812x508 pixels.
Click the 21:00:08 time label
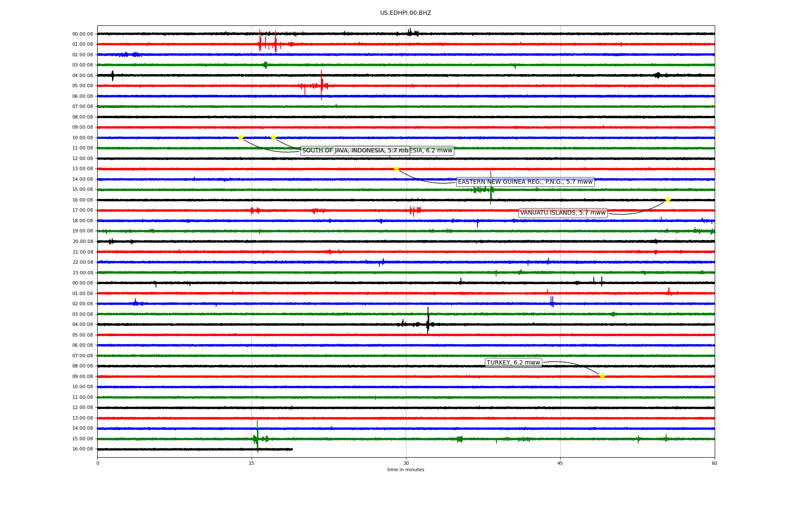(82, 252)
